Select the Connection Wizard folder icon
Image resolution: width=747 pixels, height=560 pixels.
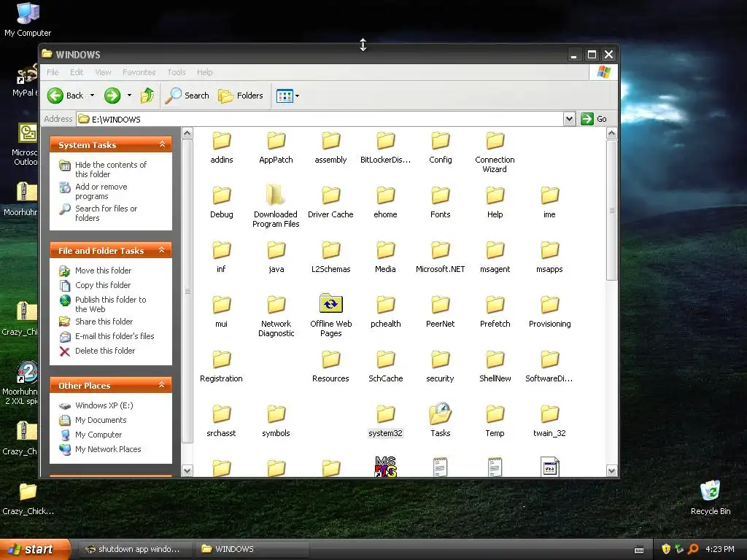(495, 141)
